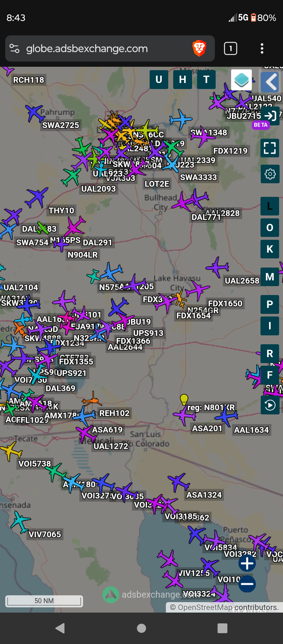Click the SWA3333 flight label

[x=198, y=177]
